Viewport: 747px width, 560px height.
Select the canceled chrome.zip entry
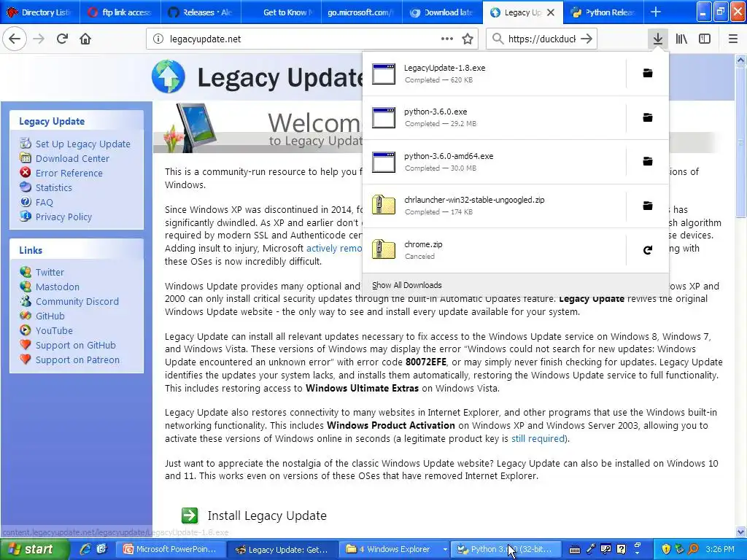pyautogui.click(x=494, y=250)
